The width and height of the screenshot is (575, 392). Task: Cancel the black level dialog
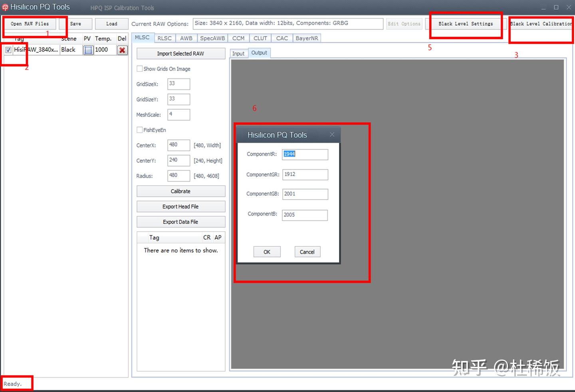307,252
